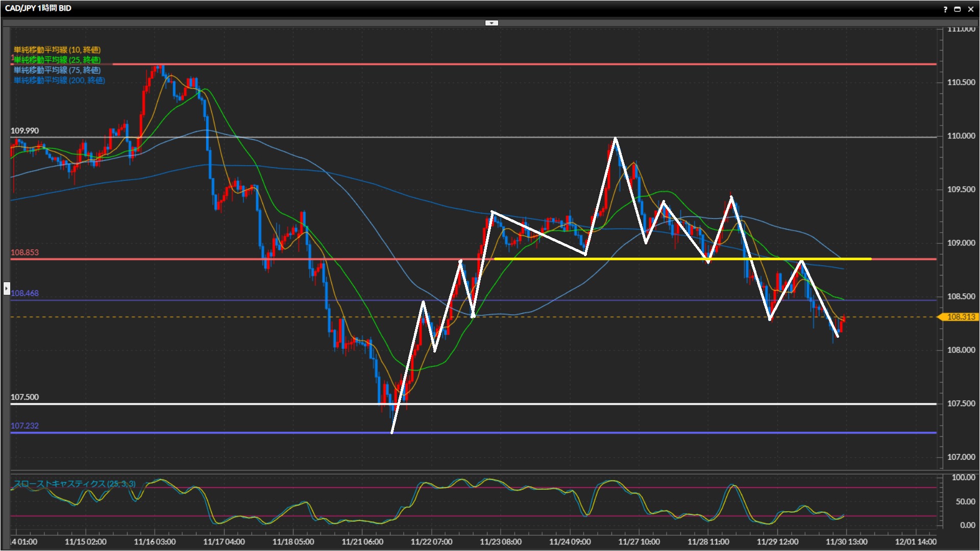
Task: Click the 108.313 current price tag
Action: pos(961,317)
